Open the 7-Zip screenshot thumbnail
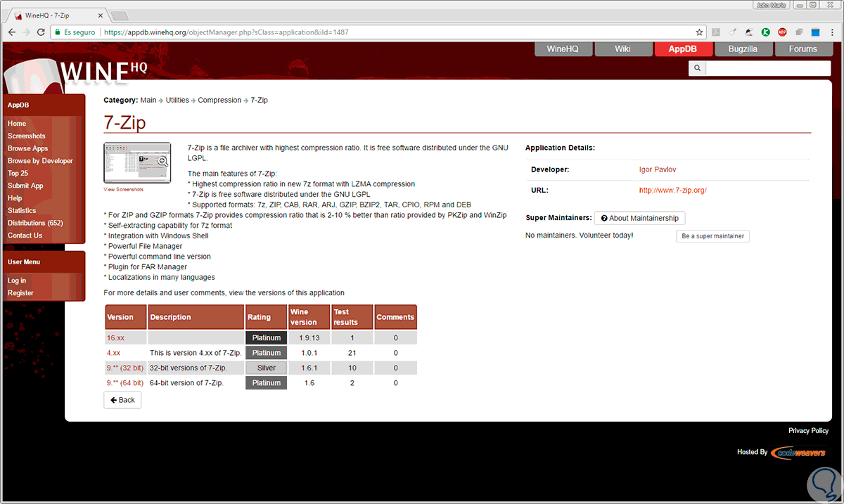 coord(137,163)
